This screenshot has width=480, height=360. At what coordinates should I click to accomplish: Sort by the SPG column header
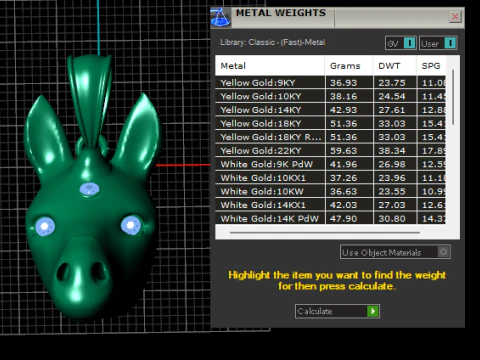pos(431,66)
